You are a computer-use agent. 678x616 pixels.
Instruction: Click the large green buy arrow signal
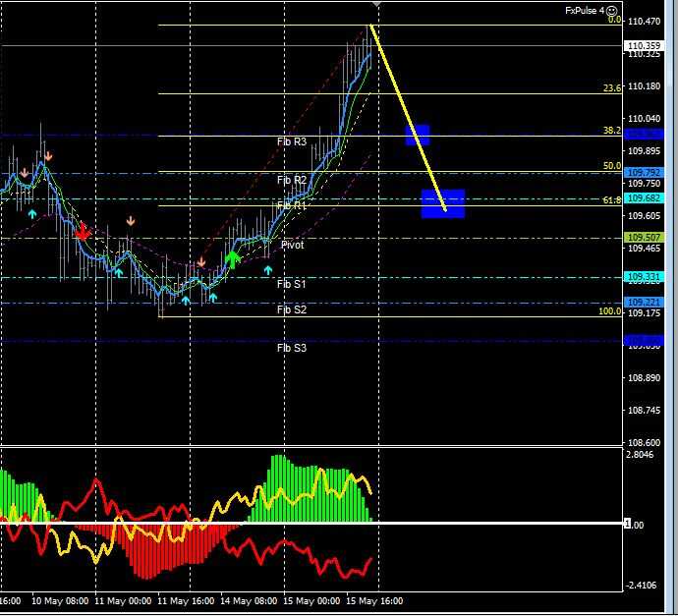(233, 258)
